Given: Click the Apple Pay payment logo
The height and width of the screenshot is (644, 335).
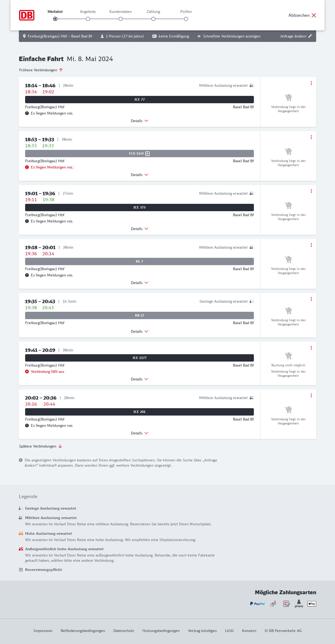Looking at the screenshot, I should tap(312, 604).
